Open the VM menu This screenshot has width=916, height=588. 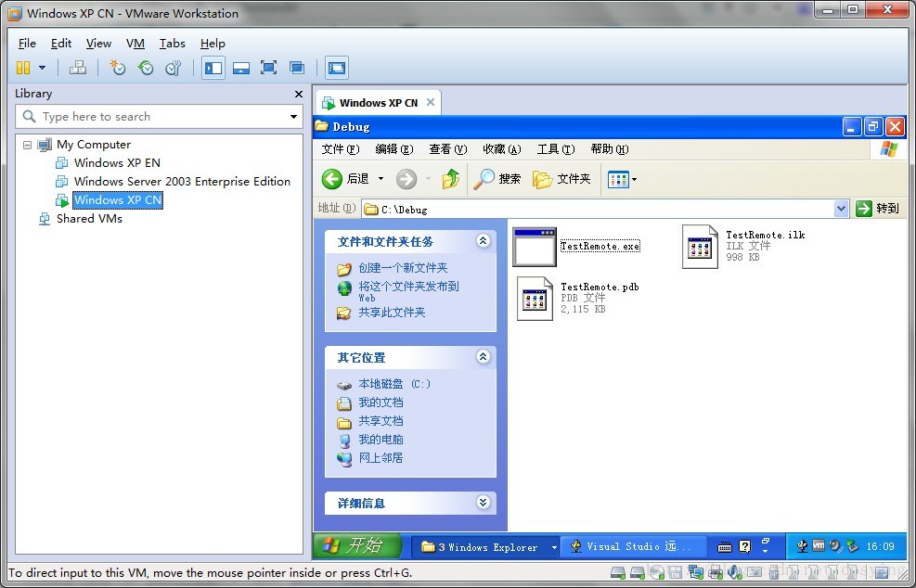coord(135,44)
